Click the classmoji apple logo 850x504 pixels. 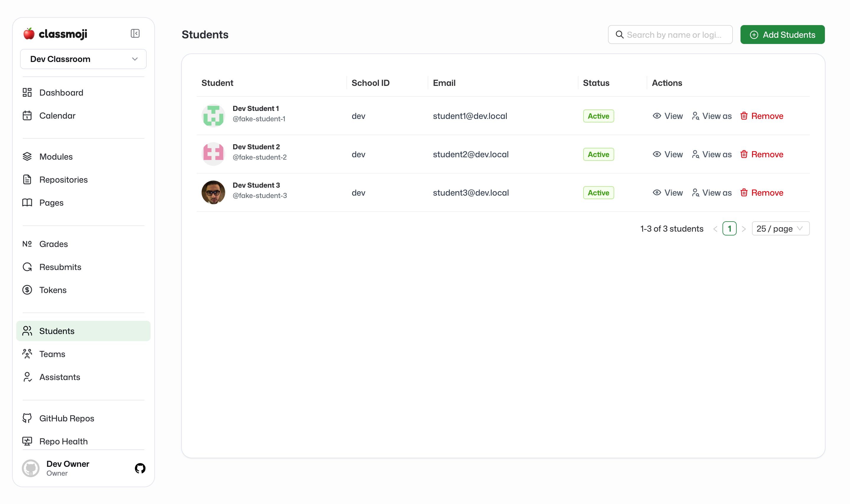tap(29, 34)
